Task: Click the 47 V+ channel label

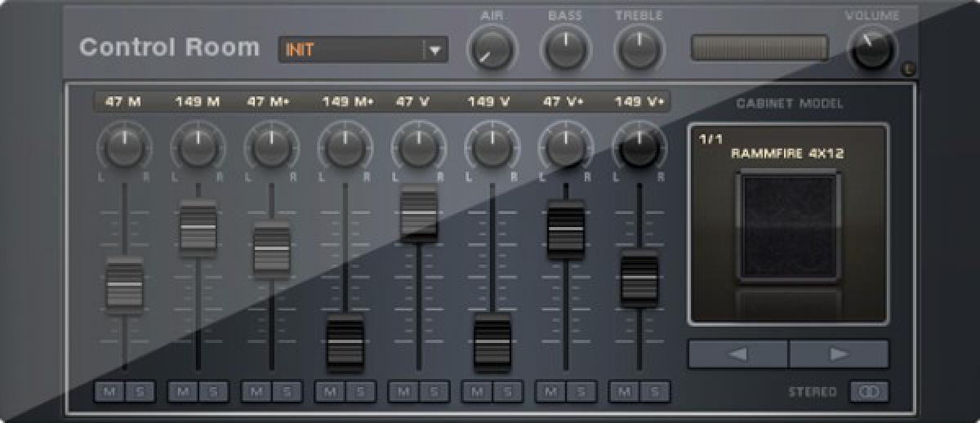Action: pyautogui.click(x=563, y=102)
